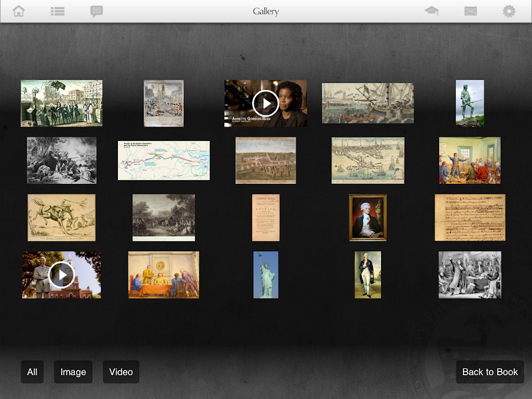
Task: Open the black-and-white battle engraving
Action: 61,160
